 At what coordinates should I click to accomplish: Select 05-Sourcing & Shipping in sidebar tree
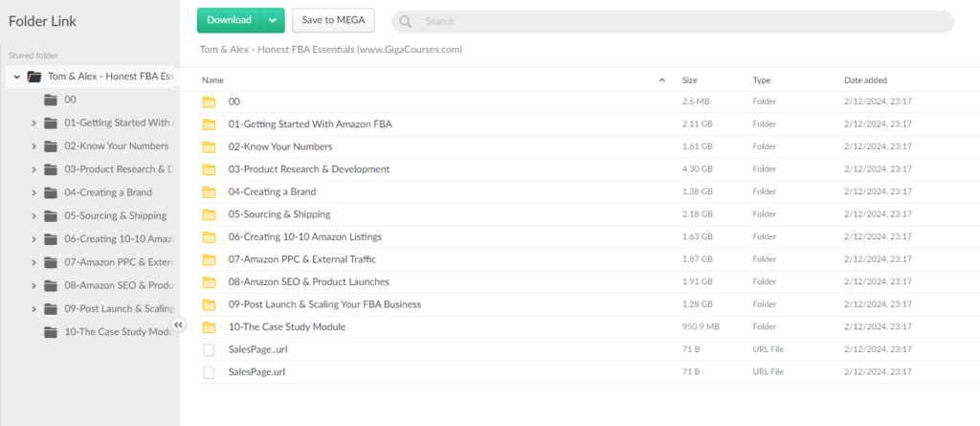[x=115, y=215]
